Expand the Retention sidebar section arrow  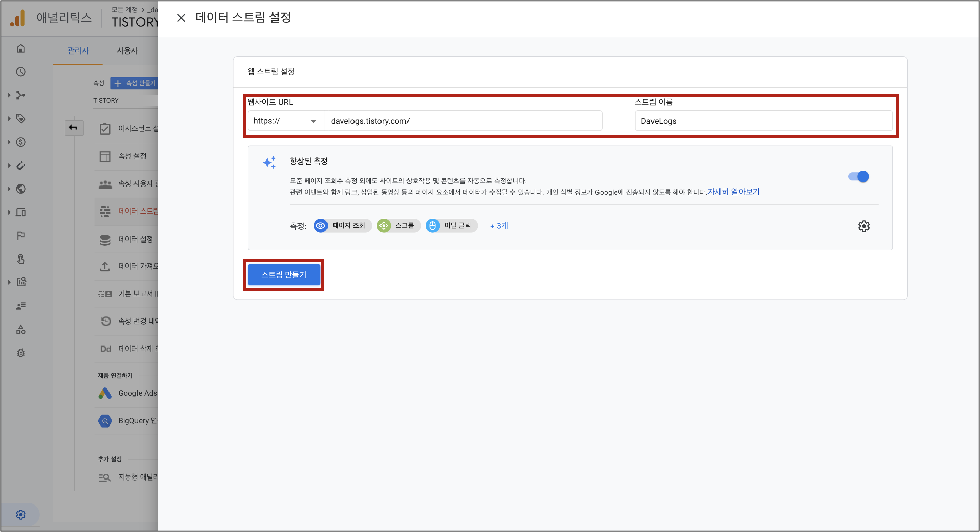click(x=9, y=165)
